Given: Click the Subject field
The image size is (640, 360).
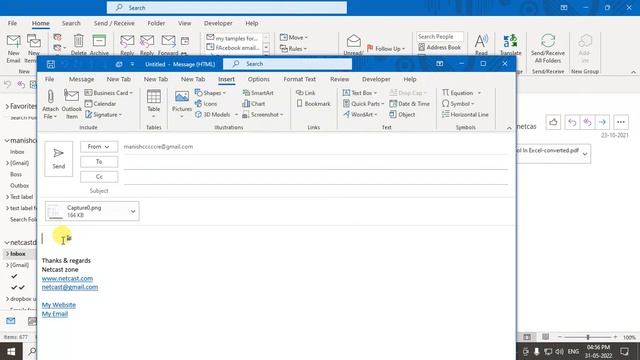Looking at the screenshot, I should tap(316, 191).
